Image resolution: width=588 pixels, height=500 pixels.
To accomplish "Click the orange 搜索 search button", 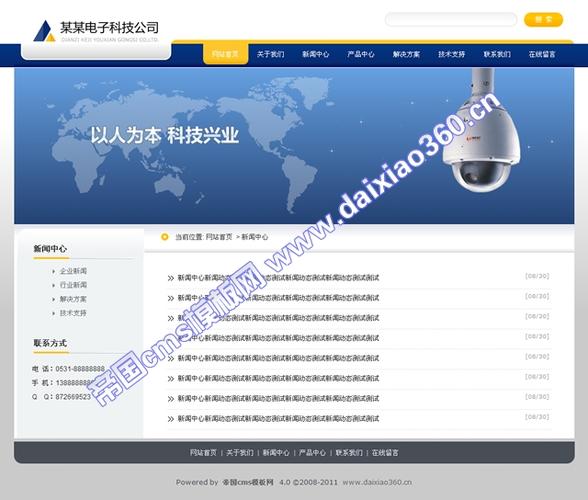I will [543, 20].
